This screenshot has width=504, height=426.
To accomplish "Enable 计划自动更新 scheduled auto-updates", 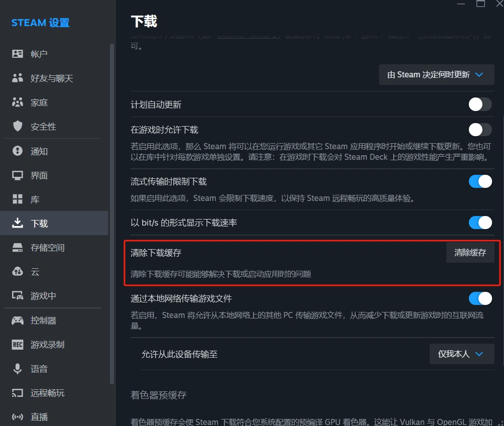I will coord(480,104).
